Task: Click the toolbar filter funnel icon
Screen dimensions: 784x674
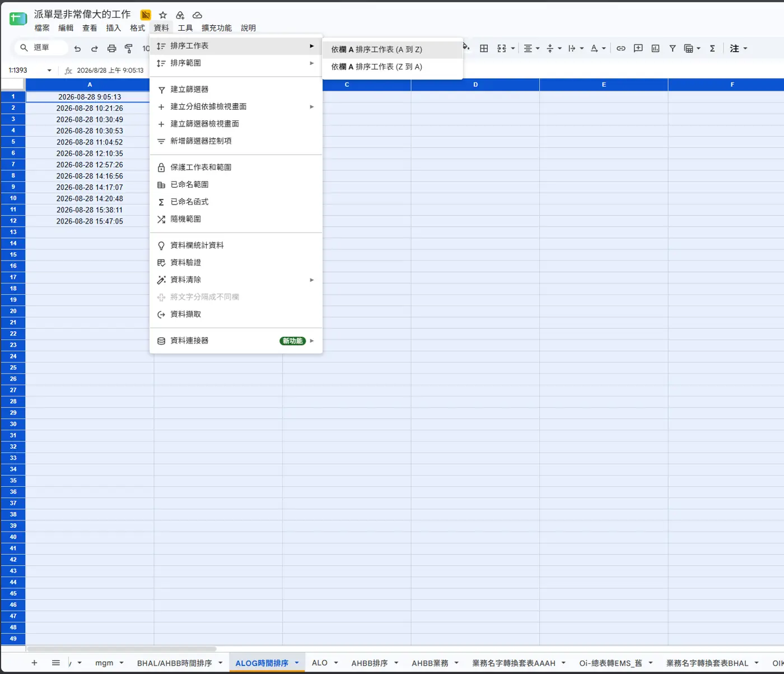Action: point(673,48)
